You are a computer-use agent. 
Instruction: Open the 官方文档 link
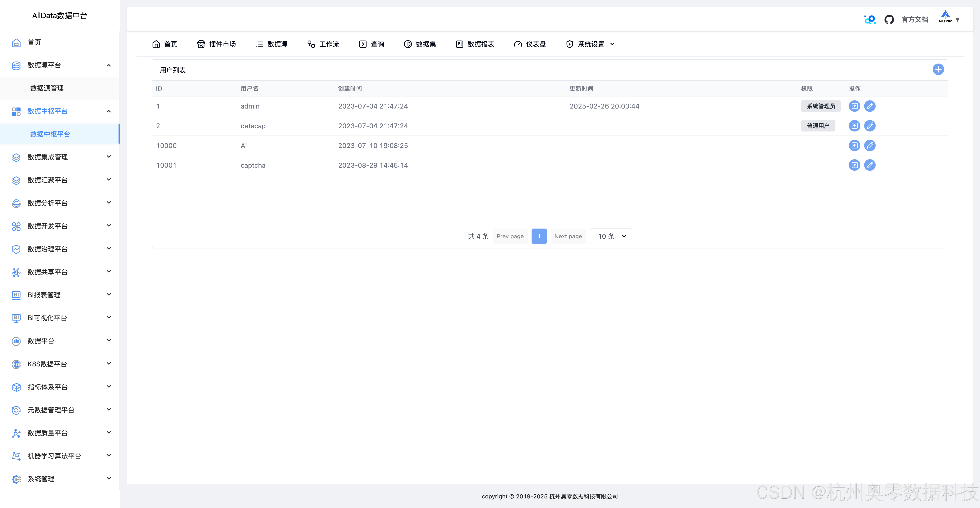[915, 20]
